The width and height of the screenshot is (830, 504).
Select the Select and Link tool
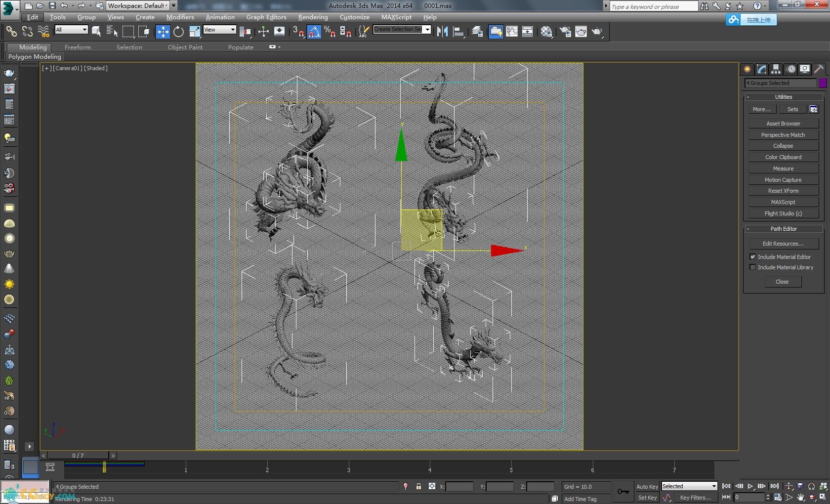[x=11, y=32]
